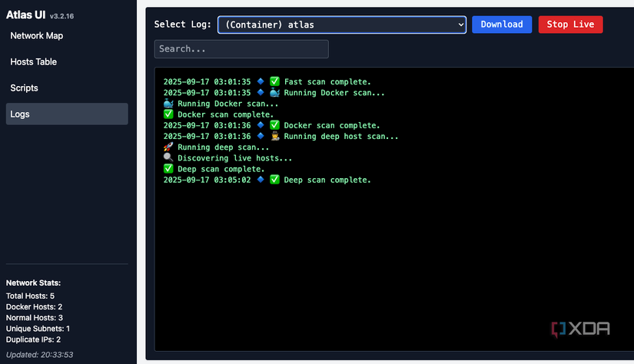Click the green checkmark on Fast scan complete line
Screen dimensions: 634x364
[274, 81]
